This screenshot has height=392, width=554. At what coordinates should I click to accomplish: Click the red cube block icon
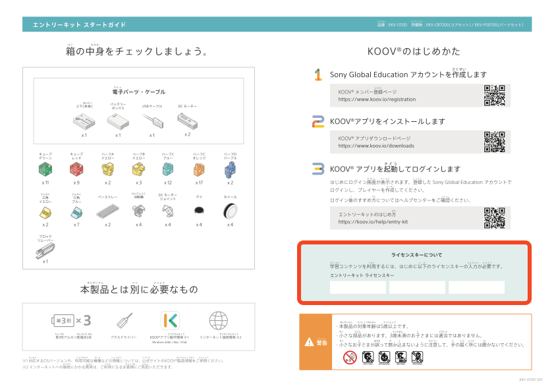[x=76, y=170]
